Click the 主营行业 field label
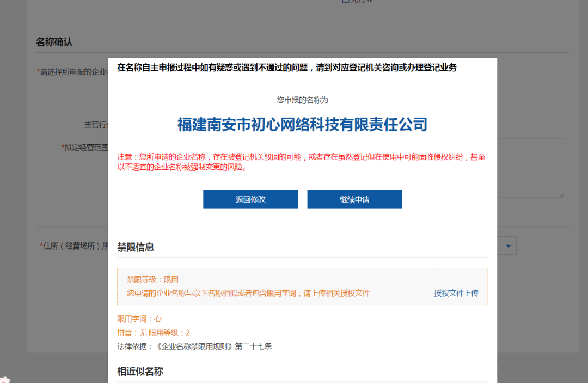 tap(96, 125)
